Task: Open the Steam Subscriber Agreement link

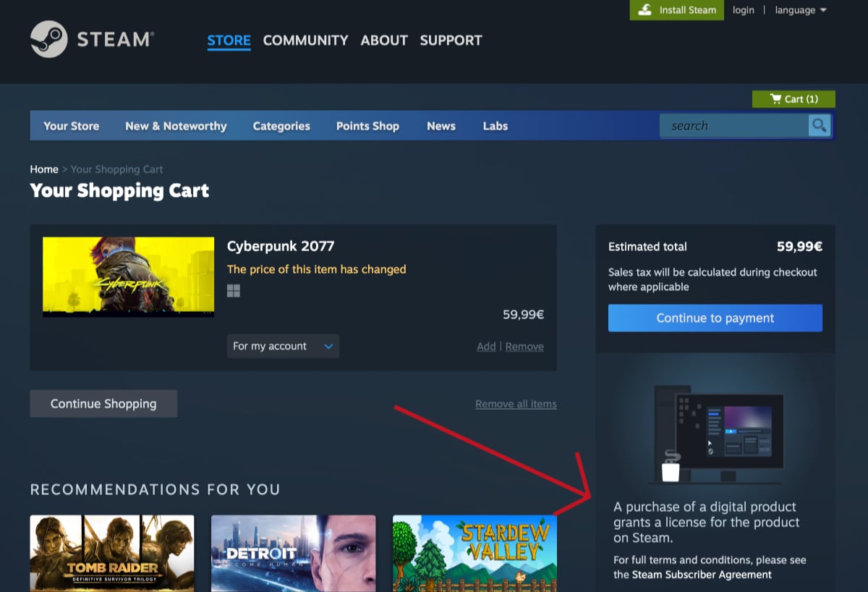Action: (702, 575)
